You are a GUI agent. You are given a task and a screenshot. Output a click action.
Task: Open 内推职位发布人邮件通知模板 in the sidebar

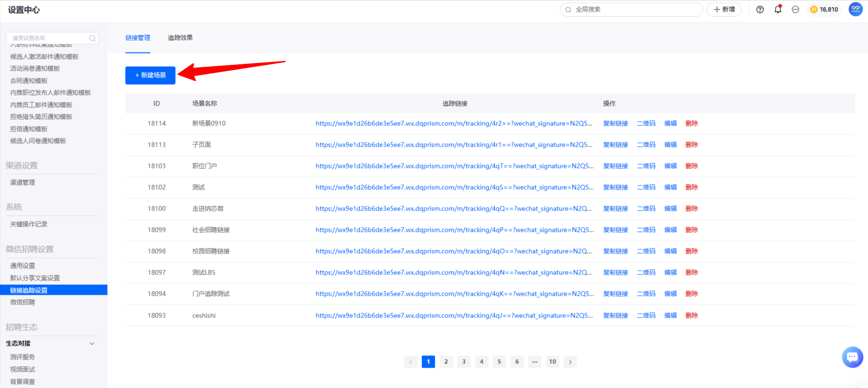(x=51, y=93)
